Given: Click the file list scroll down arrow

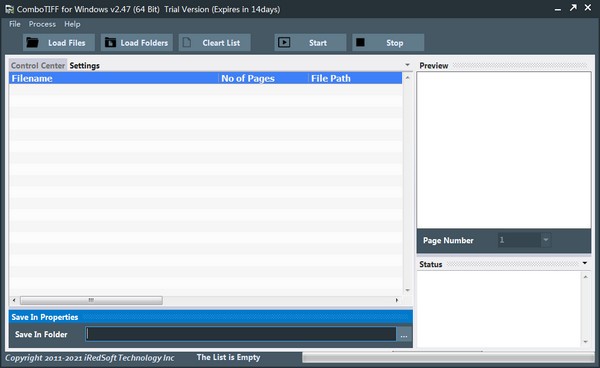Looking at the screenshot, I should point(408,290).
